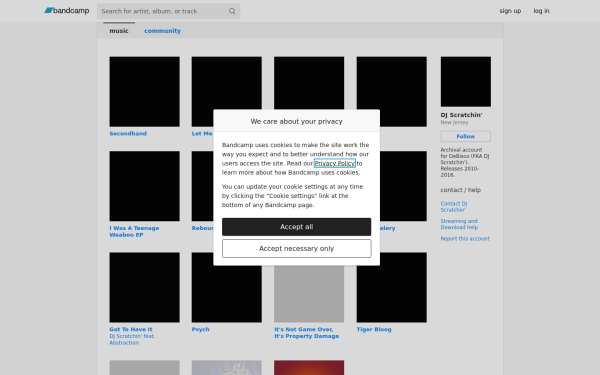
Task: Click the Accept all cookies button
Action: point(297,227)
